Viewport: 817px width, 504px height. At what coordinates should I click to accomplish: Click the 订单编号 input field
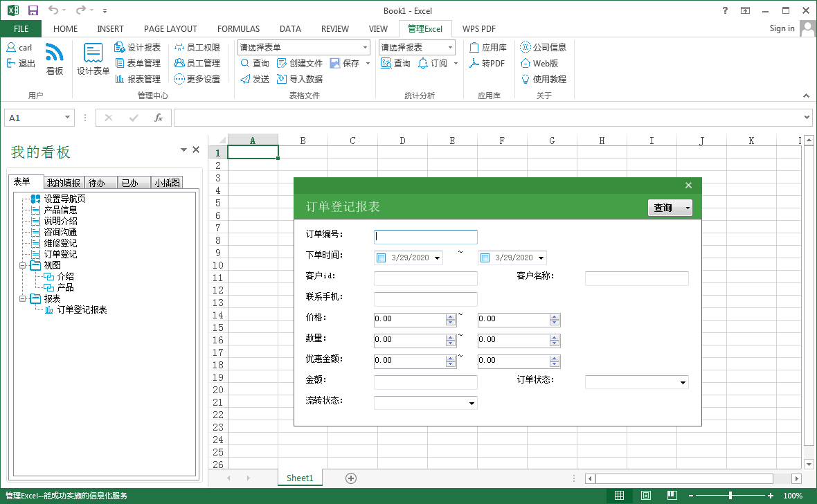click(425, 237)
